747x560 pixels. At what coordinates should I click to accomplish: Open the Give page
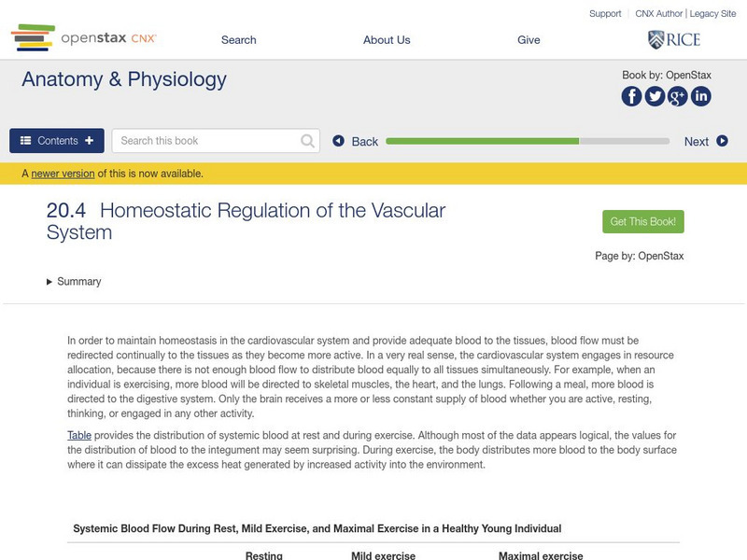point(529,40)
